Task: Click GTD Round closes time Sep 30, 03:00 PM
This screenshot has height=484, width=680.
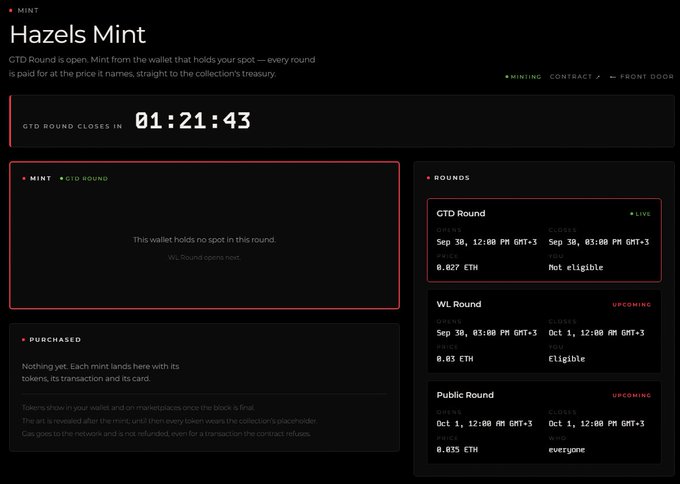Action: (x=599, y=242)
